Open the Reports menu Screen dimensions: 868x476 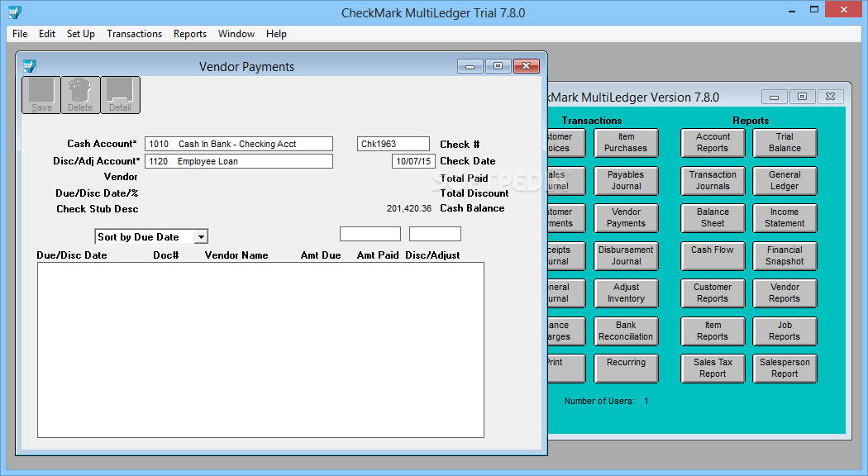coord(190,34)
